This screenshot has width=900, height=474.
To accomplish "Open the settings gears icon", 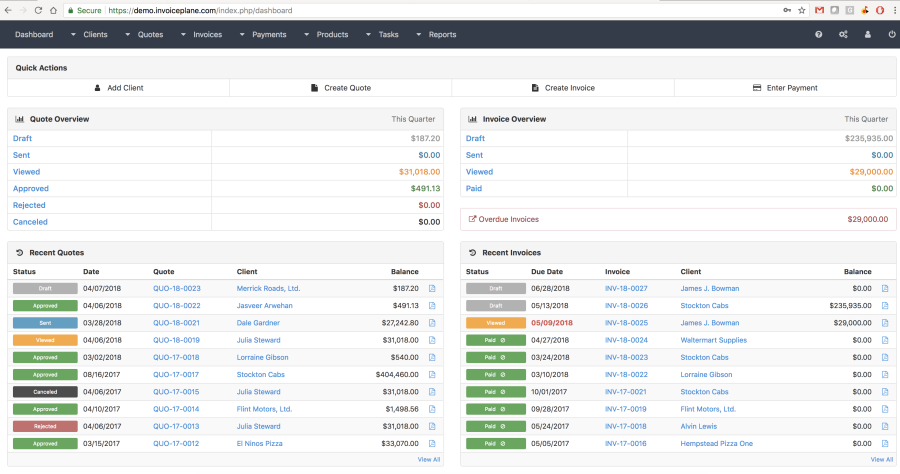I will [843, 34].
